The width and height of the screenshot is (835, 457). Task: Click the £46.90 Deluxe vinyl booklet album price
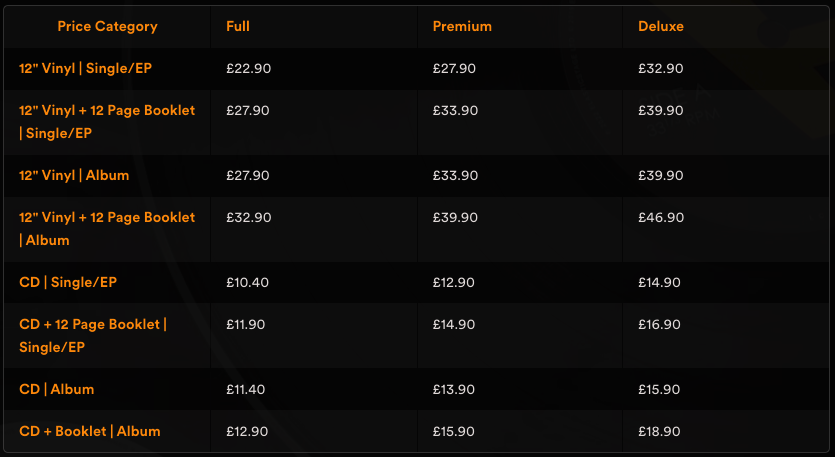[660, 217]
